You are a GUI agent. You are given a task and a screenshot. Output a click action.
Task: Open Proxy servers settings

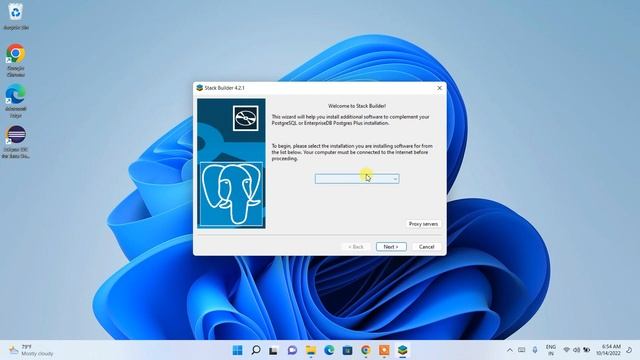(x=423, y=224)
